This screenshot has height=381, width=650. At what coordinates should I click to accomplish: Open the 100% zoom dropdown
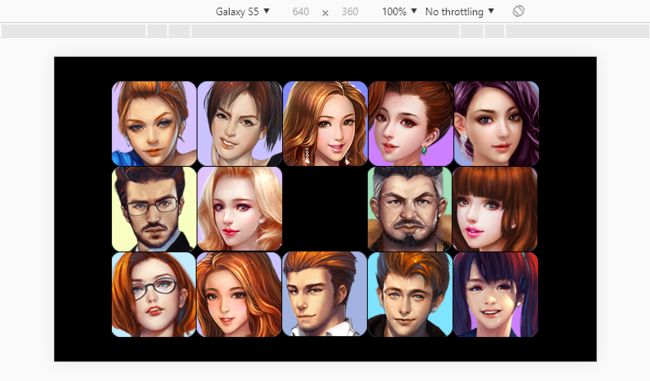399,12
